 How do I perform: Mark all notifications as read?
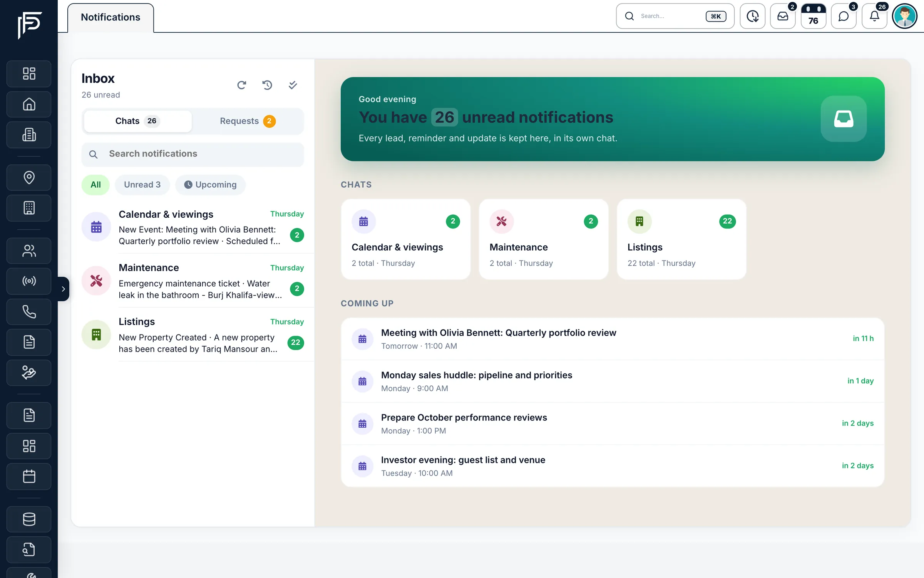(293, 85)
